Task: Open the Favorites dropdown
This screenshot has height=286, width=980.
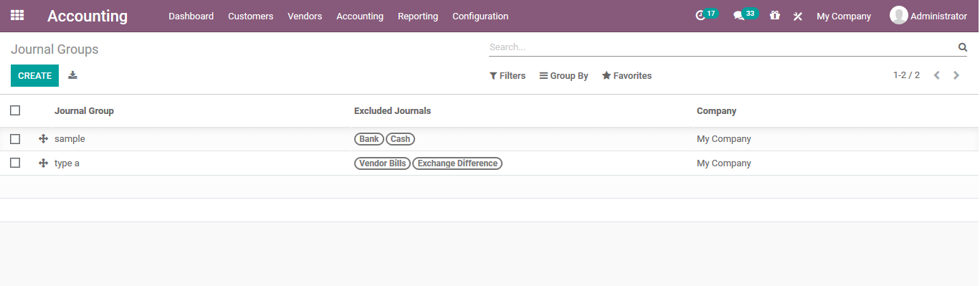Action: (x=627, y=75)
